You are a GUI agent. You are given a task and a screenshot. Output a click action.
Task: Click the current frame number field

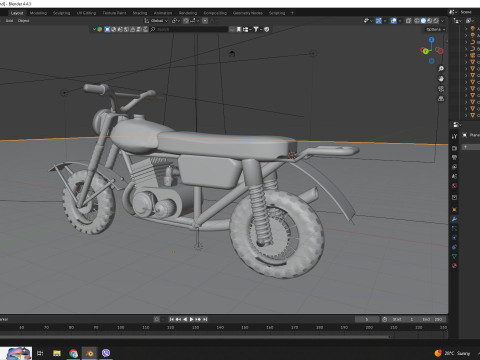tap(367, 319)
